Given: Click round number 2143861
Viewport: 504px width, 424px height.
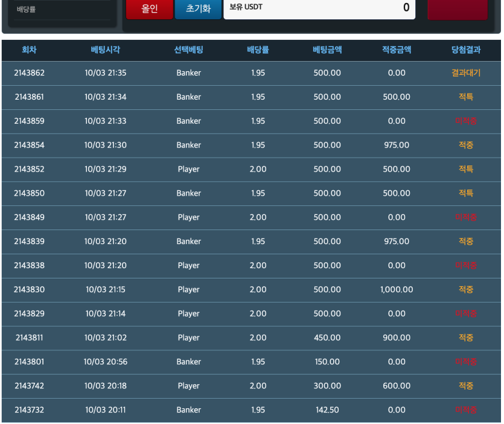Looking at the screenshot, I should [x=29, y=97].
